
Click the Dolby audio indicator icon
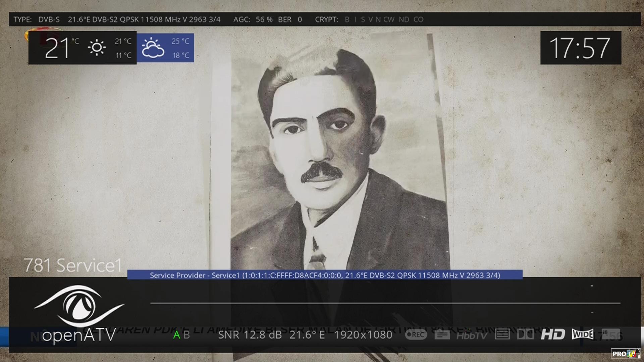[525, 334]
